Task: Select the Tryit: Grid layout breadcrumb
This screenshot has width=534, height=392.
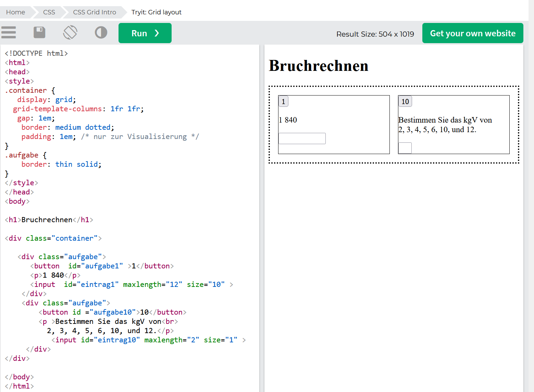Action: 156,12
